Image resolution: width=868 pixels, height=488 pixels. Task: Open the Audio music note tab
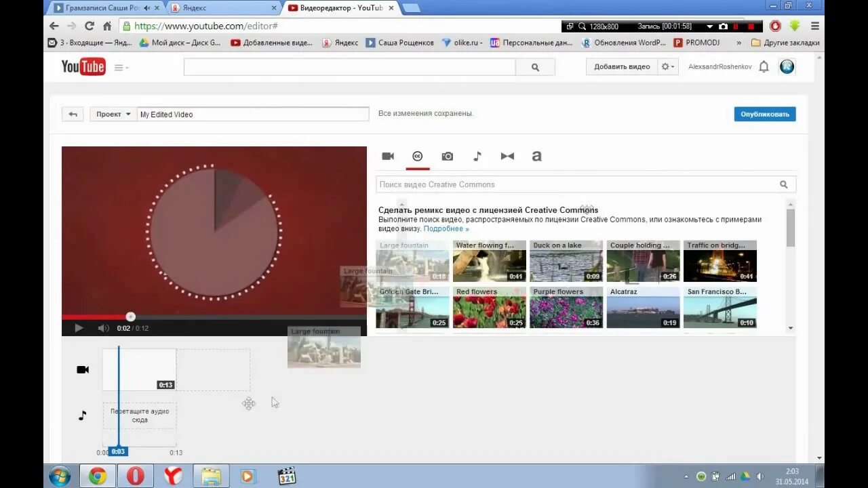click(477, 157)
